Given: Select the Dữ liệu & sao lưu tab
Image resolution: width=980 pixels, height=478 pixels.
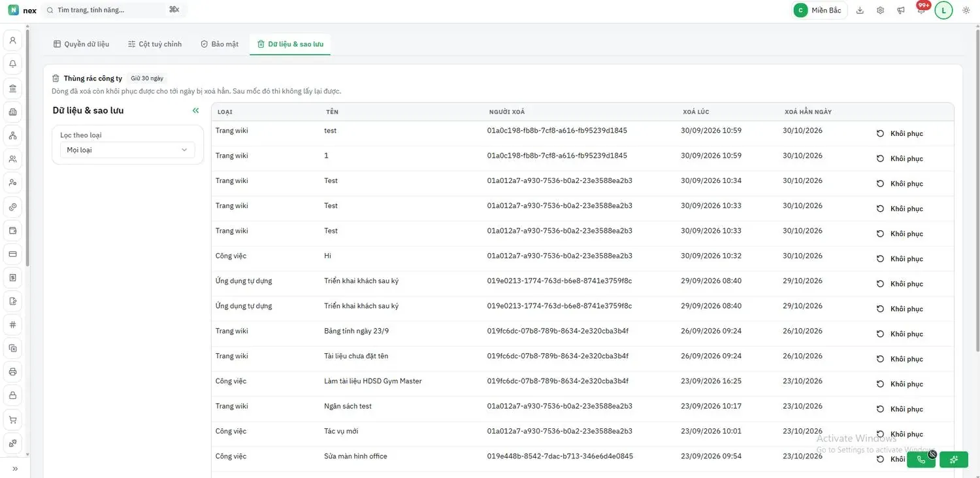Looking at the screenshot, I should (290, 44).
